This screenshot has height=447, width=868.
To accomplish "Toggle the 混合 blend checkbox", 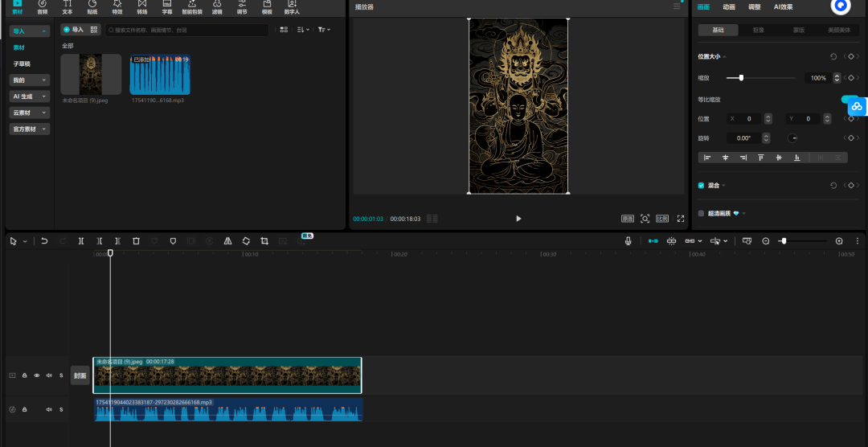I will pos(701,186).
